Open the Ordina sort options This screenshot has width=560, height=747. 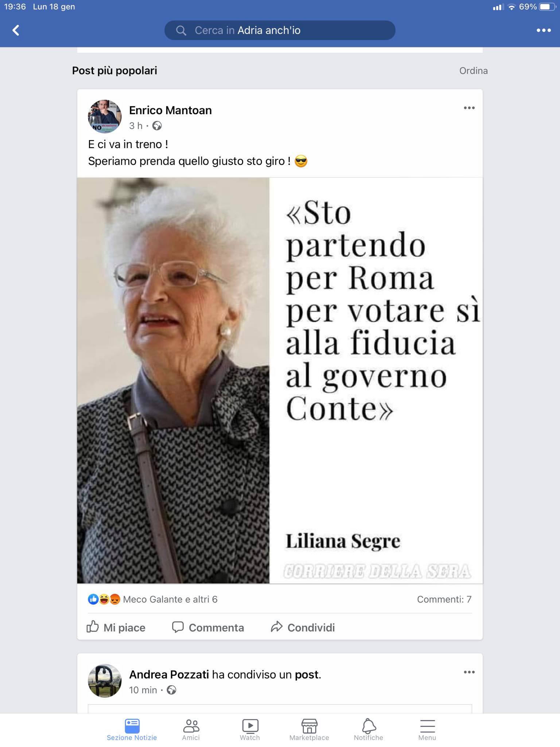pos(473,71)
